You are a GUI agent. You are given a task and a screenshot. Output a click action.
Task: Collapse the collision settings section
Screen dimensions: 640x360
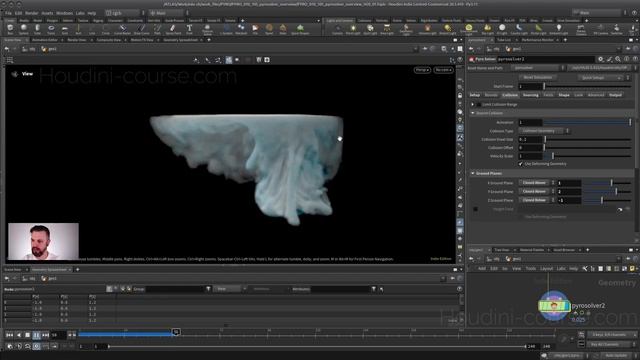473,113
